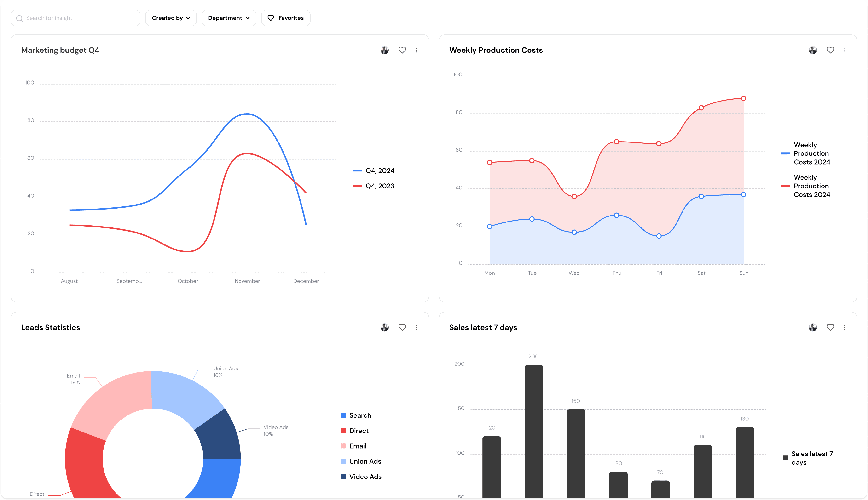The width and height of the screenshot is (868, 500).
Task: Click creator avatar on Sales latest 7 days
Action: (813, 327)
